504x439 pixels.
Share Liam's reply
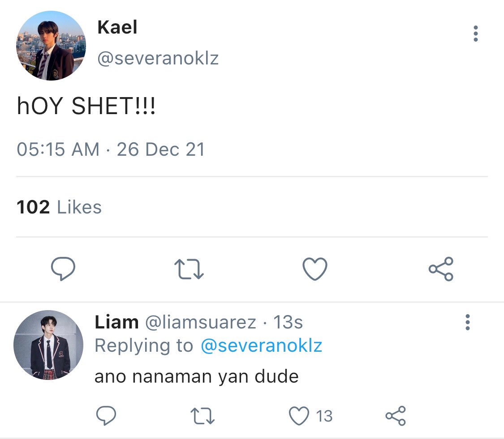click(396, 416)
